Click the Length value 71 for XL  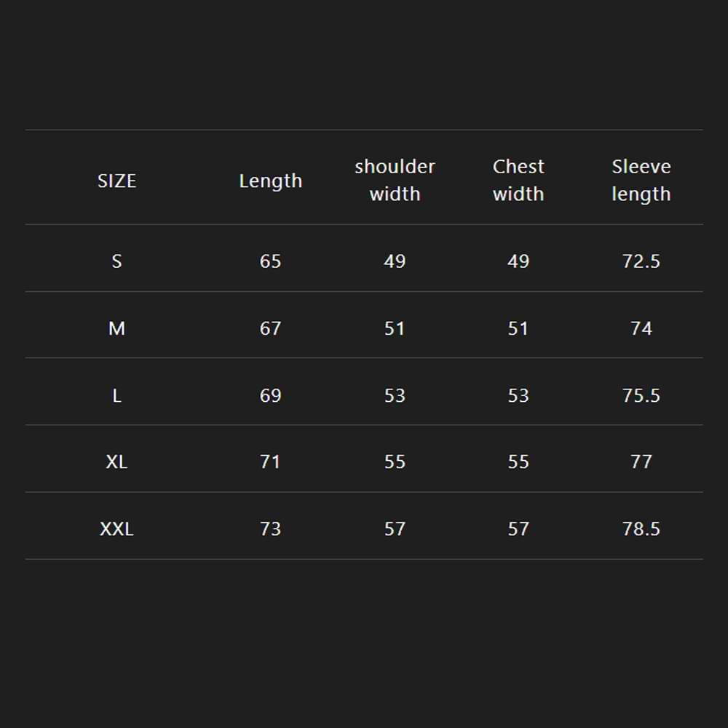pos(270,462)
